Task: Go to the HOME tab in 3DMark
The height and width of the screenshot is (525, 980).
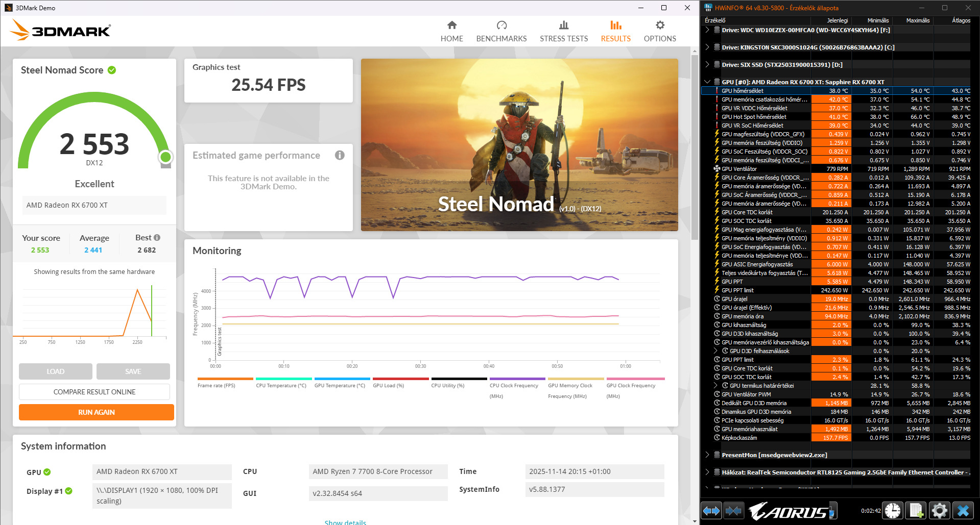Action: tap(452, 32)
